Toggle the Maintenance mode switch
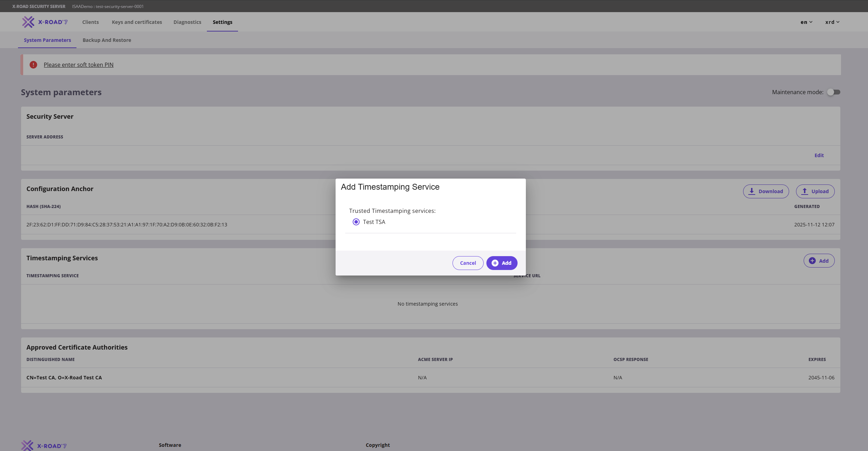 (x=833, y=92)
